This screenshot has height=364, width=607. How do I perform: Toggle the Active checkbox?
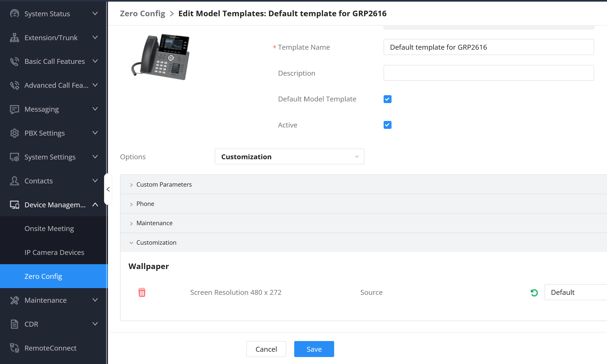pyautogui.click(x=387, y=125)
